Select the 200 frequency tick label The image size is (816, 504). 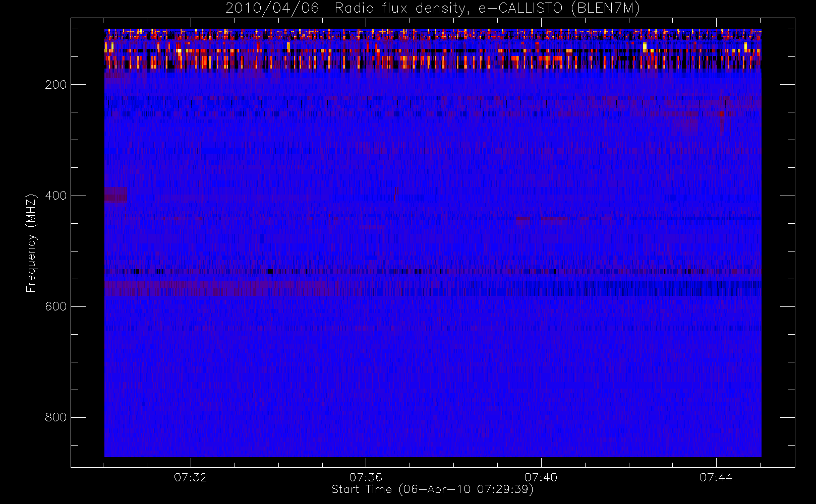[x=56, y=85]
